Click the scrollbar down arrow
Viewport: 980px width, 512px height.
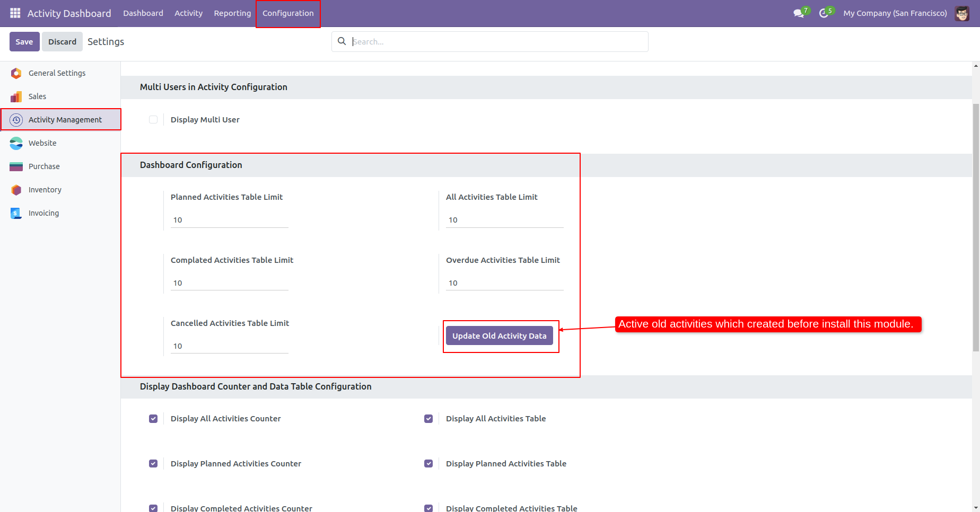[x=976, y=508]
